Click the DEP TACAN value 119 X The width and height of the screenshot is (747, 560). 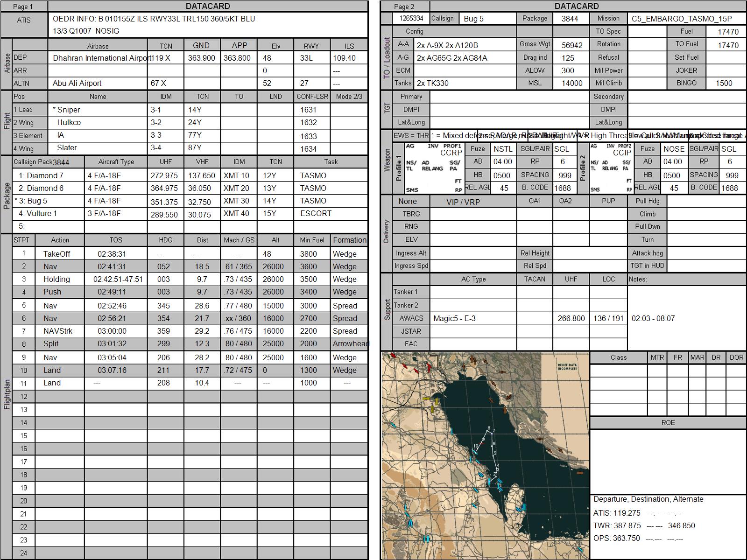(x=161, y=58)
